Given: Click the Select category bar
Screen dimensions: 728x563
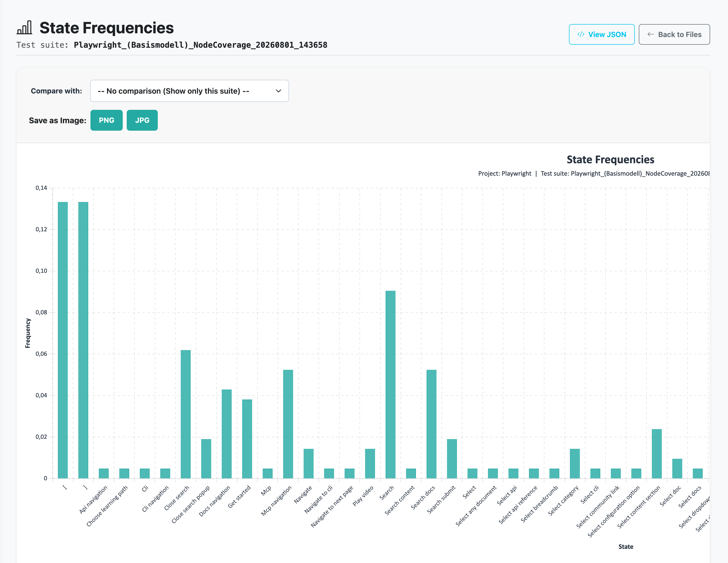Looking at the screenshot, I should [575, 463].
